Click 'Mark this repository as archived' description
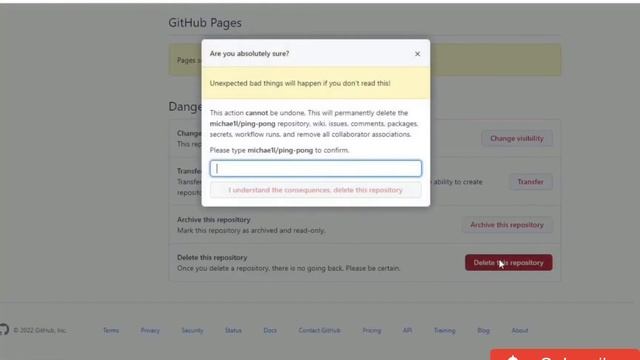Viewport: 640px width, 360px height. click(251, 230)
